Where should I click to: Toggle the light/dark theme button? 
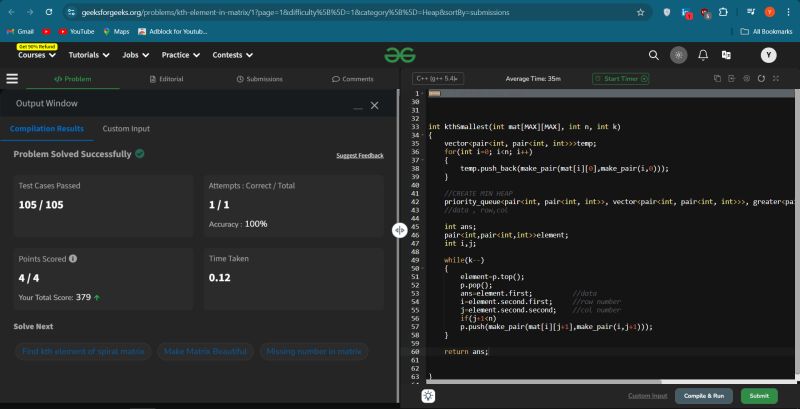pyautogui.click(x=679, y=55)
